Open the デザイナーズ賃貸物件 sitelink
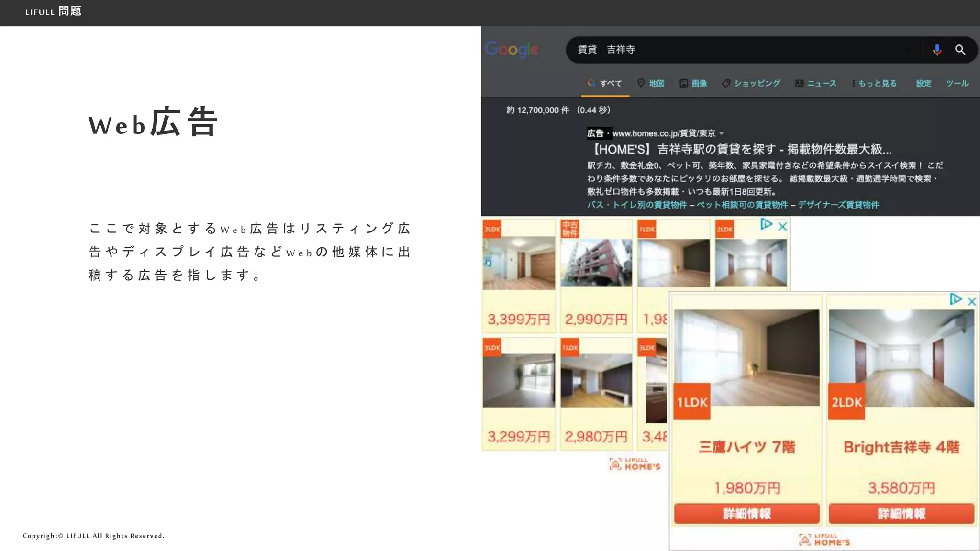The image size is (980, 551). click(838, 205)
